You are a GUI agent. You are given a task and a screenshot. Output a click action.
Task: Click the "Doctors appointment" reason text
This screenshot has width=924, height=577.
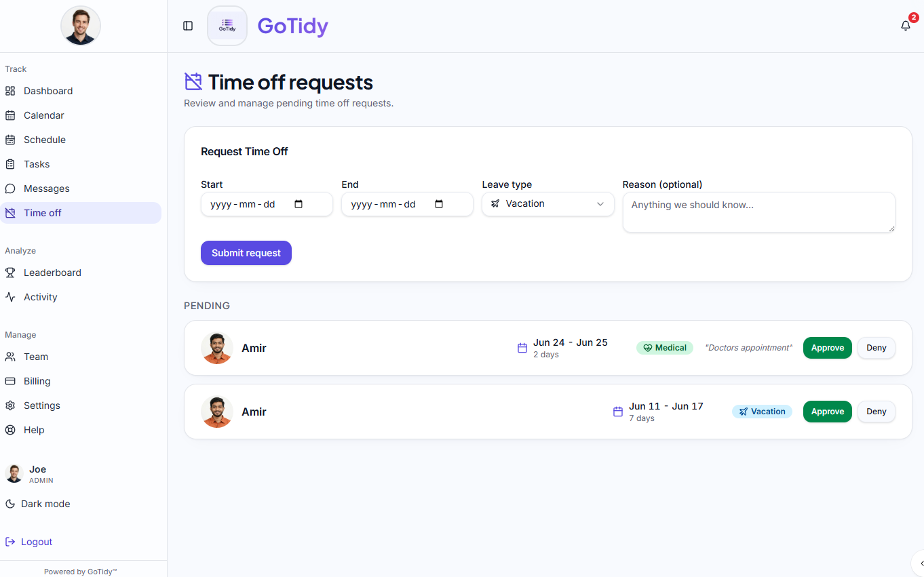(x=748, y=348)
